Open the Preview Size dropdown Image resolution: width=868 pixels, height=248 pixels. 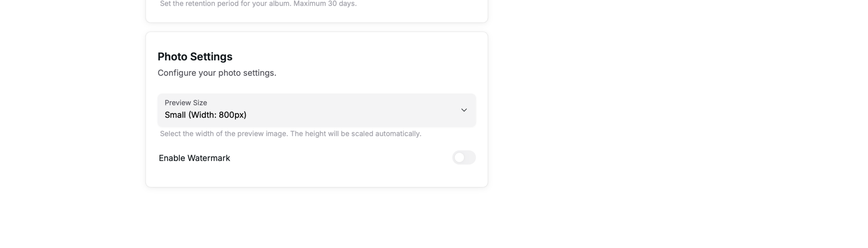point(316,110)
